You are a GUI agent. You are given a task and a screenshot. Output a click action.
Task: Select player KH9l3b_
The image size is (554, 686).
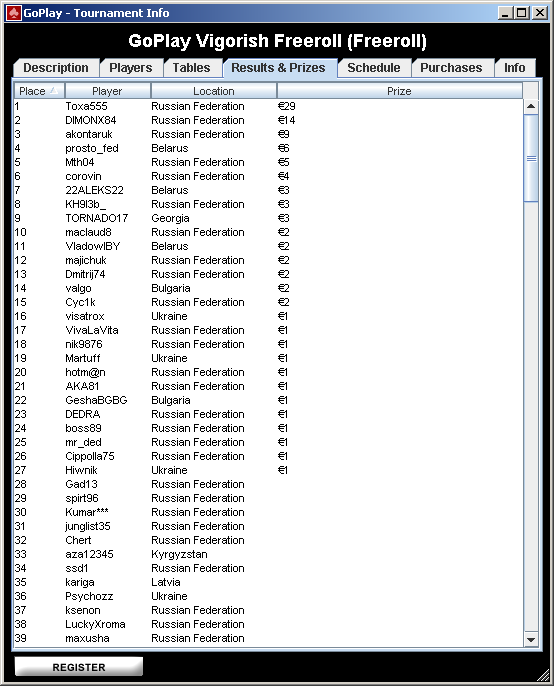pos(86,204)
